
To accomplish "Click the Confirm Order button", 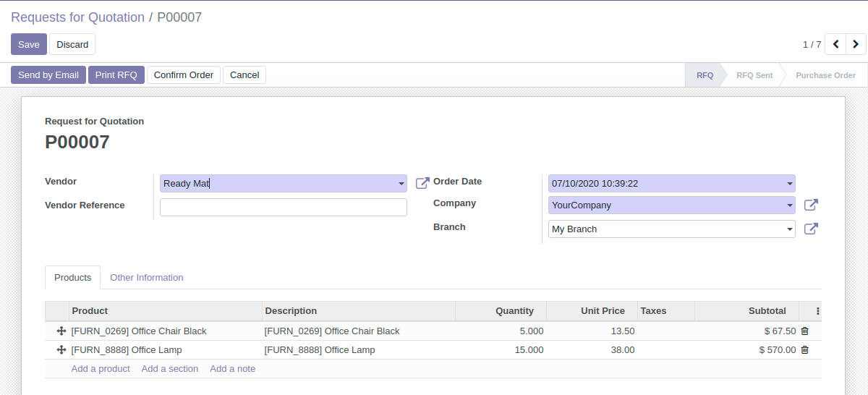I will (184, 75).
